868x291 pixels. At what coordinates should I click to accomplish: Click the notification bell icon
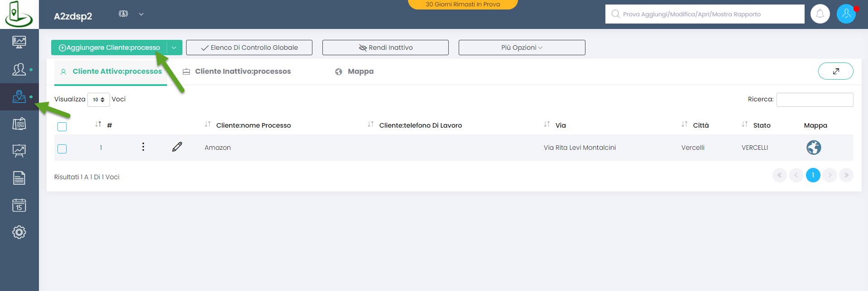click(820, 14)
